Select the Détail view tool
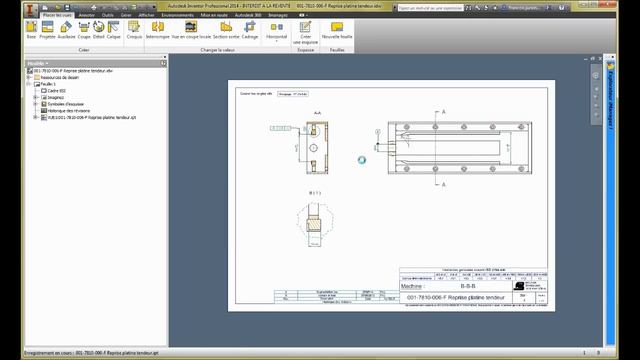The width and height of the screenshot is (640, 360). pyautogui.click(x=99, y=30)
